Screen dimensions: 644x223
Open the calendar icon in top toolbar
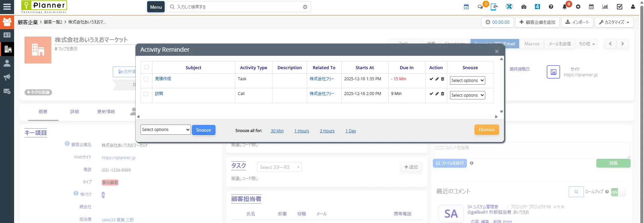tap(591, 7)
